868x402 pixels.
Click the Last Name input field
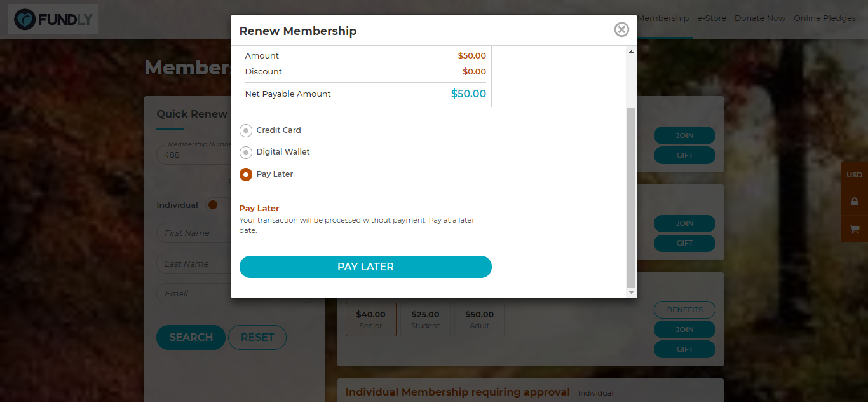[194, 263]
